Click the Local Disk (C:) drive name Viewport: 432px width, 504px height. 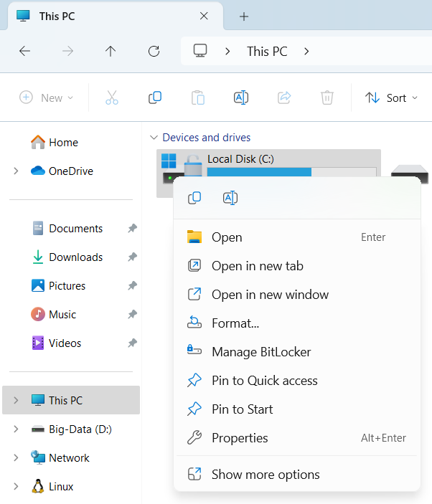click(x=240, y=158)
